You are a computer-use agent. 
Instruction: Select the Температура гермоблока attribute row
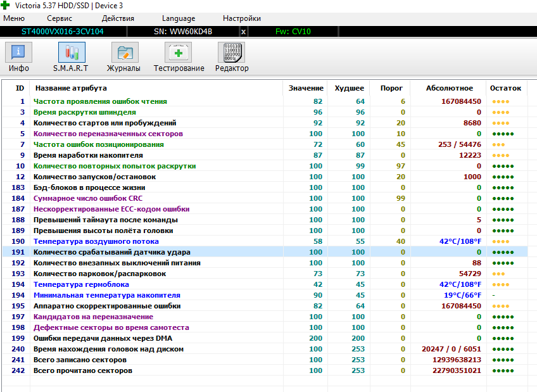(80, 284)
